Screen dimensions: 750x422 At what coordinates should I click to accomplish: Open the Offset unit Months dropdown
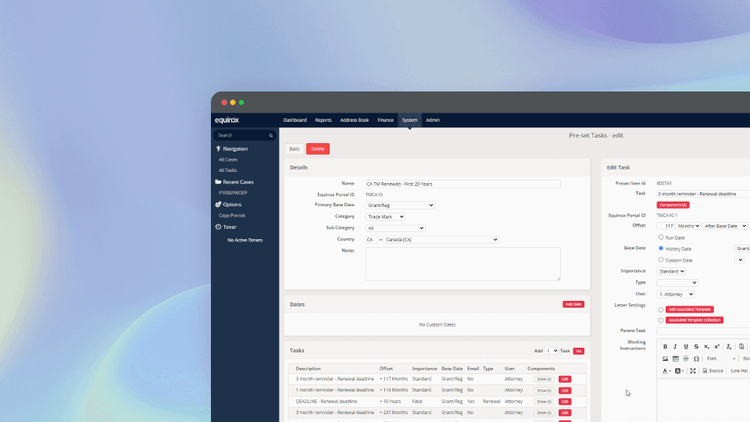688,226
